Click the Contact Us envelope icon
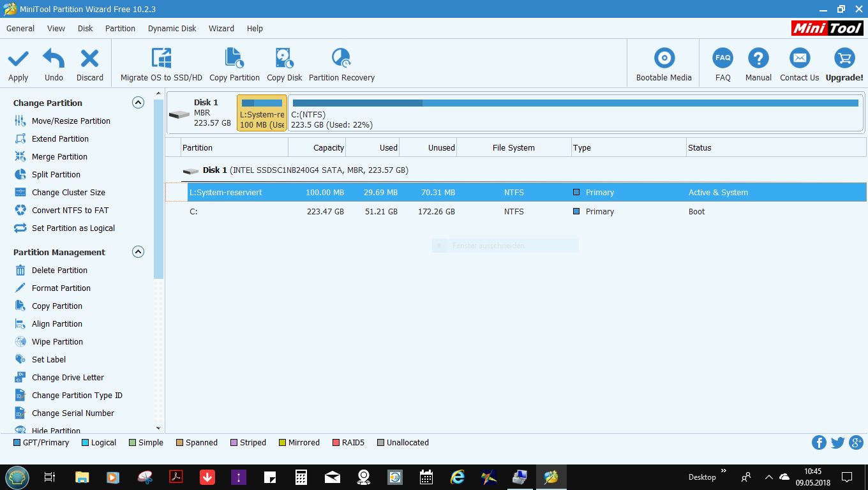The image size is (868, 490). [x=799, y=59]
